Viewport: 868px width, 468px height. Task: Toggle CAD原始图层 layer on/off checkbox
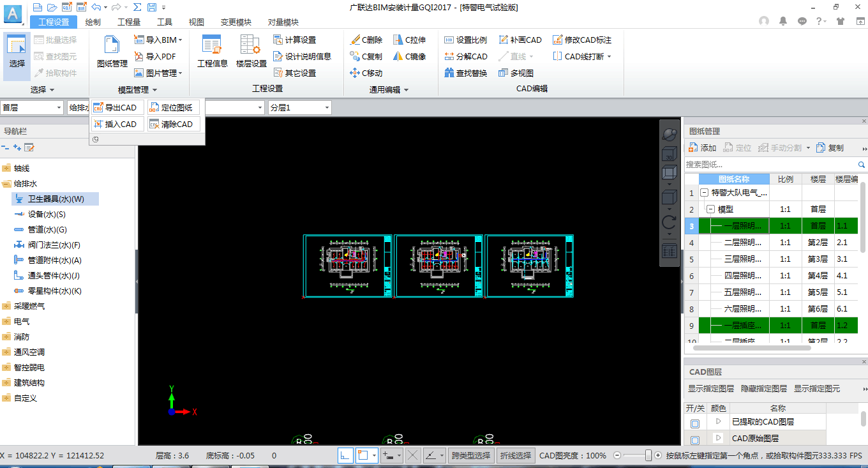695,439
